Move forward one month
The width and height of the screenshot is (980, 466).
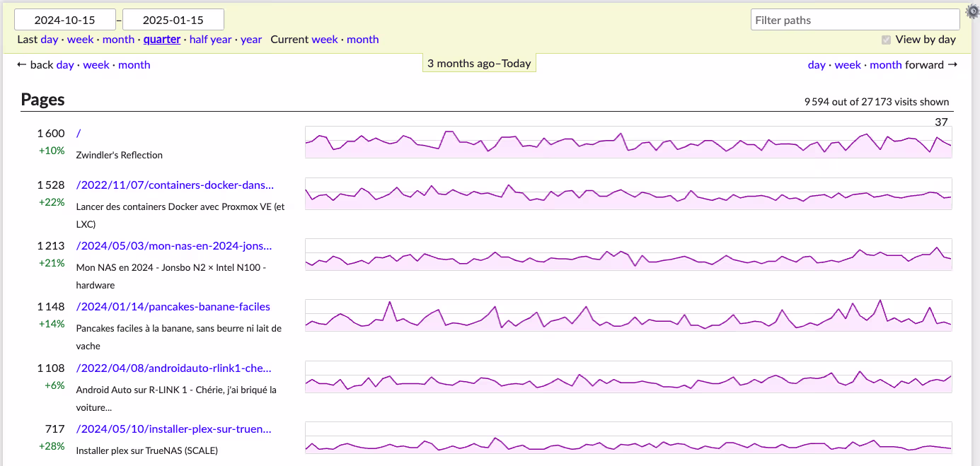tap(886, 65)
